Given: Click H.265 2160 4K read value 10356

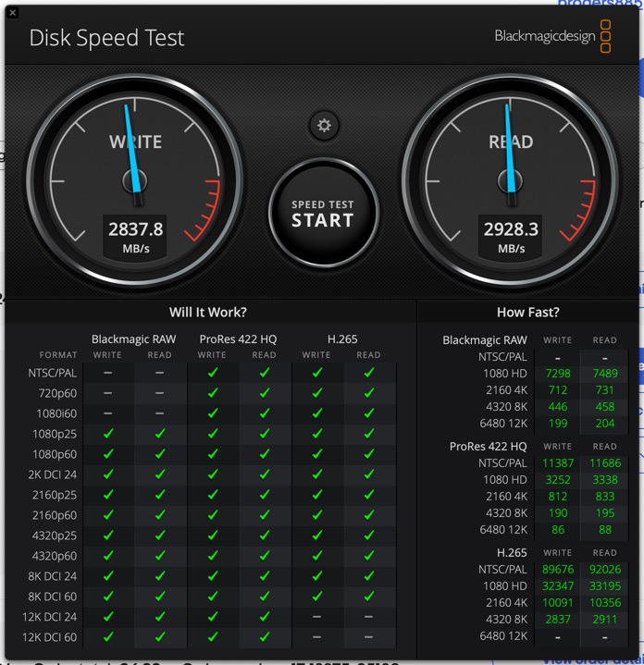Looking at the screenshot, I should pos(605,603).
